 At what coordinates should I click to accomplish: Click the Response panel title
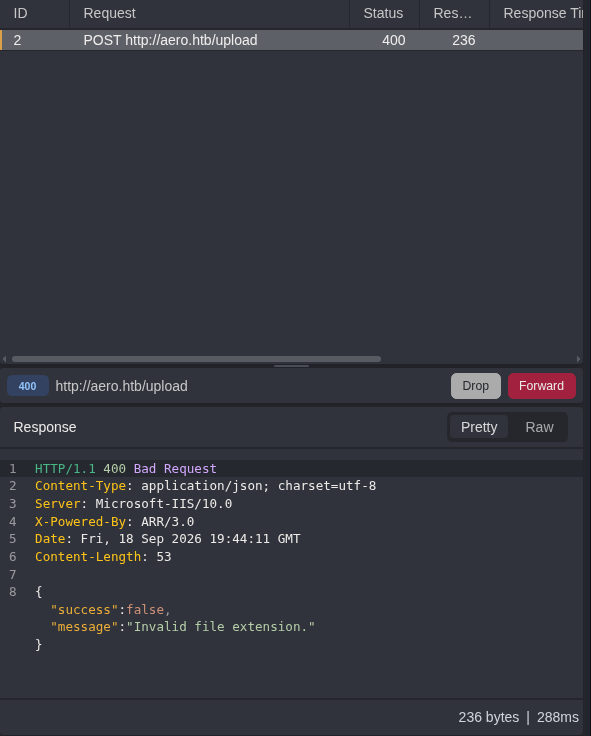click(45, 427)
